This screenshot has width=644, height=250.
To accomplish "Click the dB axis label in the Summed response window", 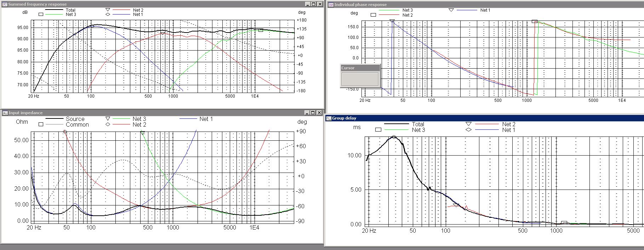I will pos(25,12).
